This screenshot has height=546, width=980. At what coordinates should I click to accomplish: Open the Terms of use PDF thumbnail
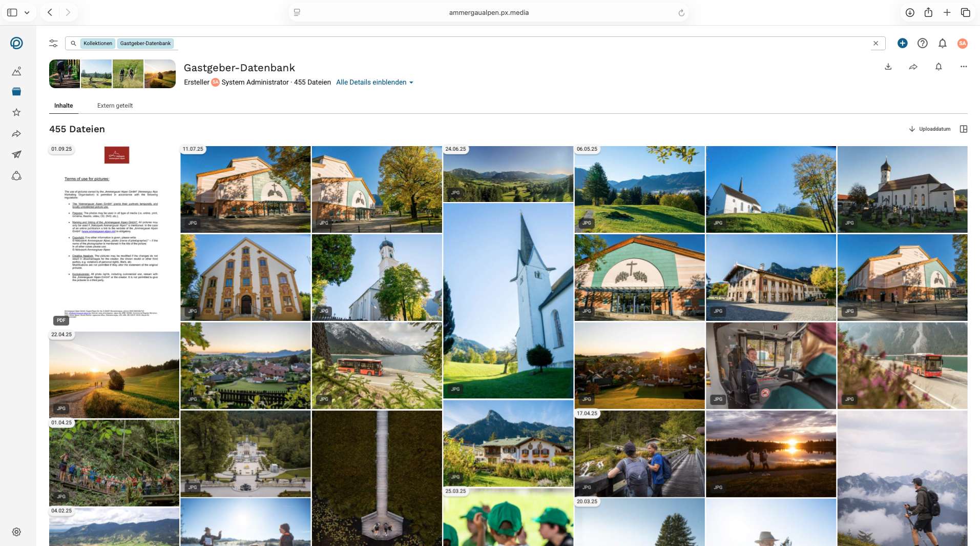click(x=114, y=236)
